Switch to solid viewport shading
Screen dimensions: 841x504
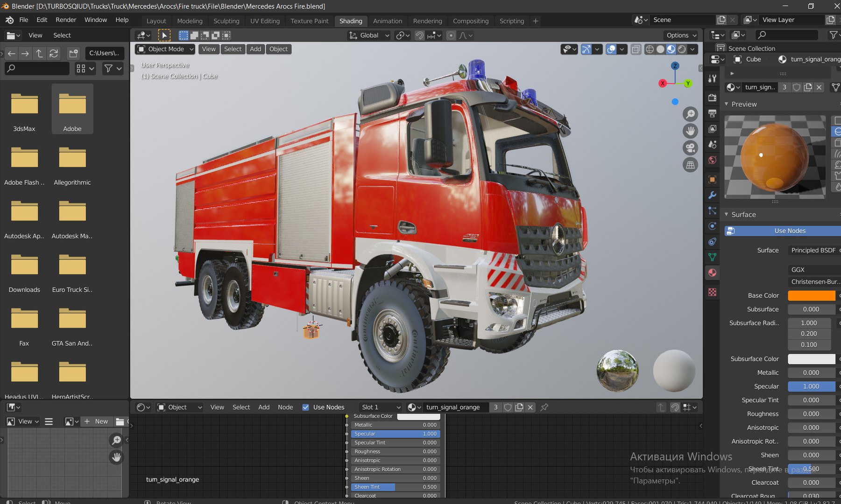660,49
